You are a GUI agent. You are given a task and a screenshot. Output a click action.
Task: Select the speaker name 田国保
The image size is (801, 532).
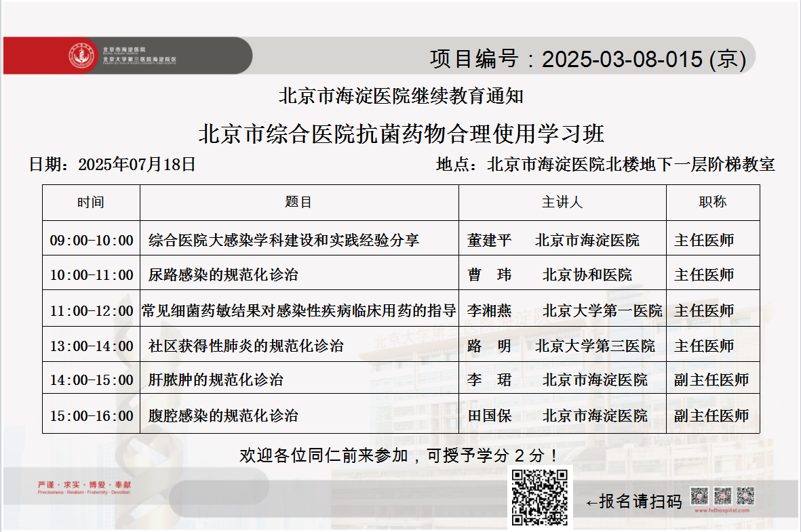[x=489, y=416]
